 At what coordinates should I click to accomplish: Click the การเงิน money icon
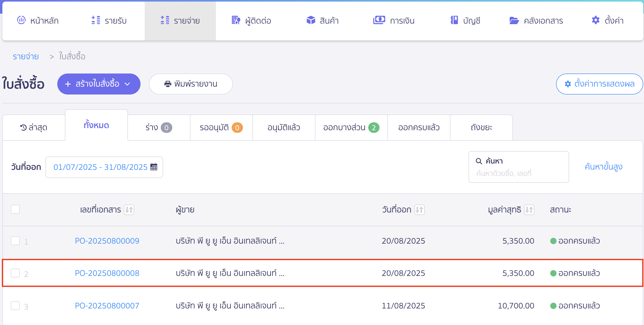pos(379,20)
